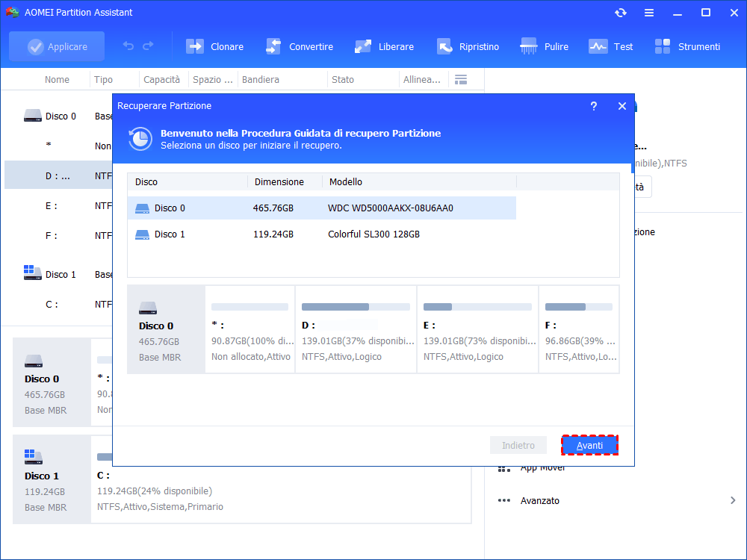The image size is (747, 560).
Task: Click the Tipo column header
Action: point(103,80)
